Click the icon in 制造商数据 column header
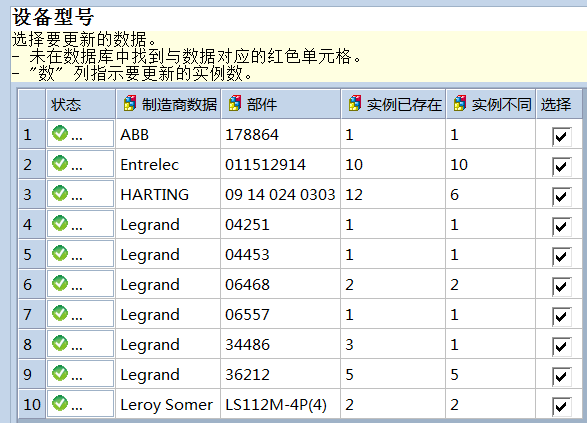 point(130,104)
